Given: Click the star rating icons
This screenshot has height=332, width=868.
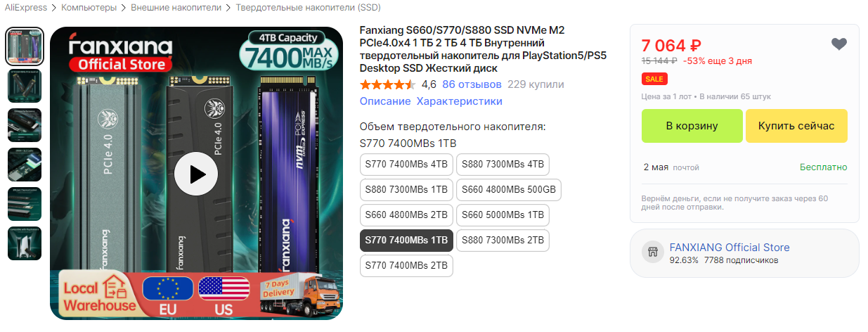Looking at the screenshot, I should pos(387,85).
